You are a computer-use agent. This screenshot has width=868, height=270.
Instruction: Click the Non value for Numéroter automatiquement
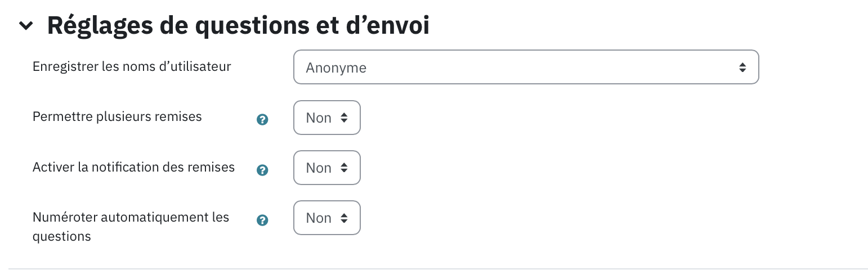tap(319, 218)
